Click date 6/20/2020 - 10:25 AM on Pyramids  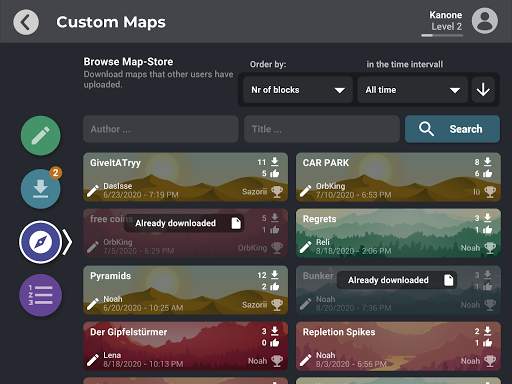(x=143, y=308)
